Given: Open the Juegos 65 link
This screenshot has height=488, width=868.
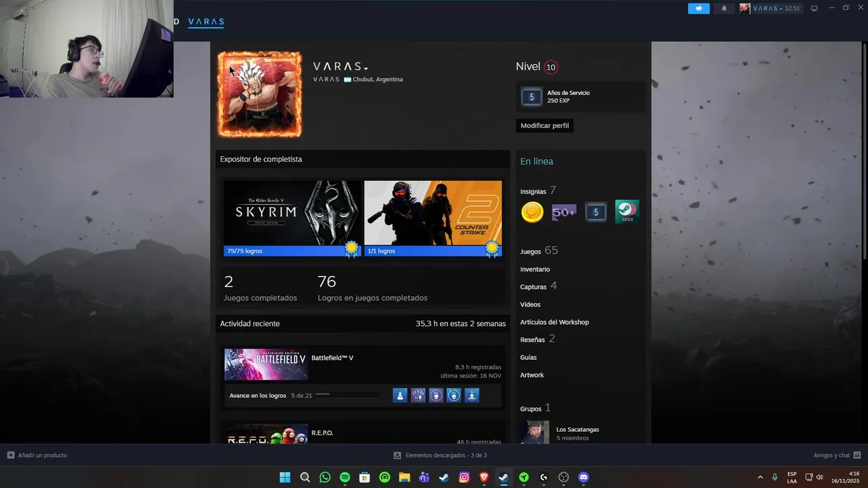Looking at the screenshot, I should pos(539,251).
